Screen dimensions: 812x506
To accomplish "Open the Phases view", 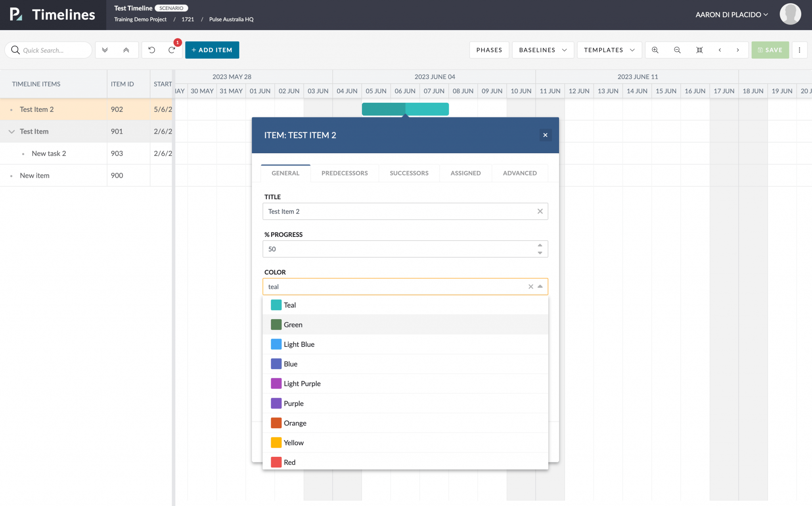I will (x=489, y=50).
